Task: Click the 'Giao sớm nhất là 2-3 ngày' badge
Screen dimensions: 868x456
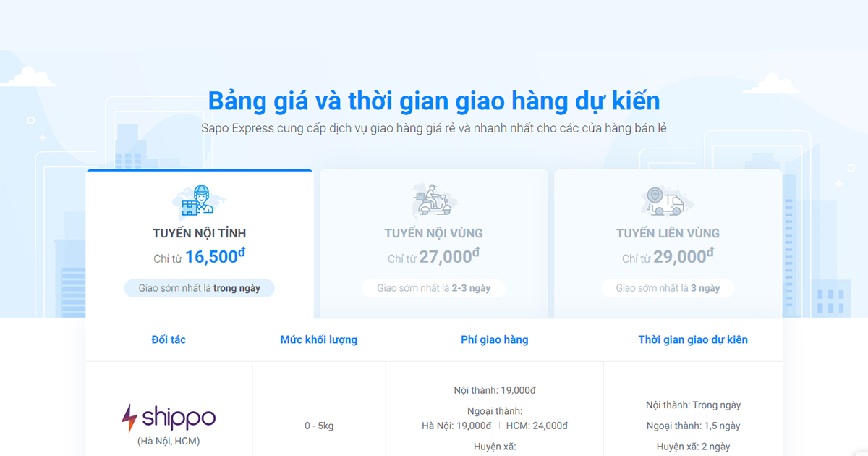Action: pyautogui.click(x=433, y=288)
